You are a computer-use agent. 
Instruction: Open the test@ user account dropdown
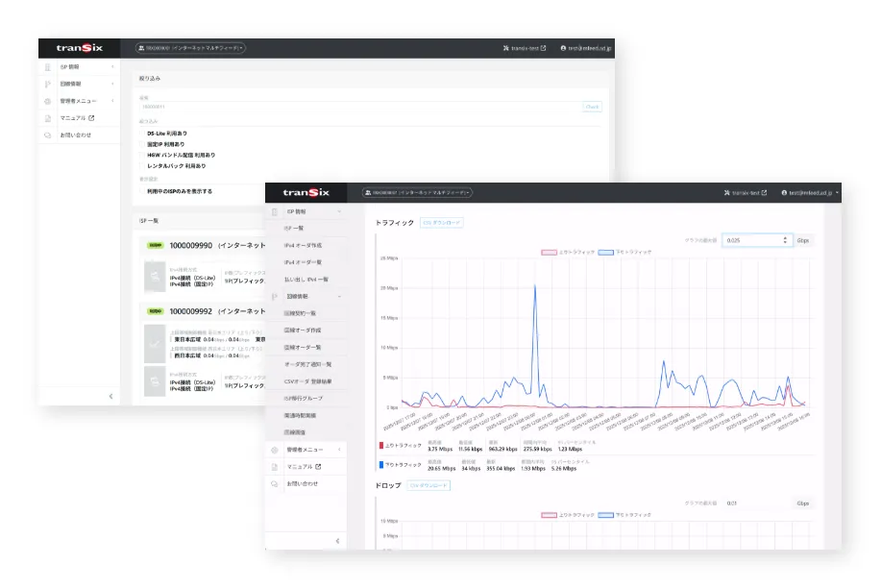tap(809, 192)
